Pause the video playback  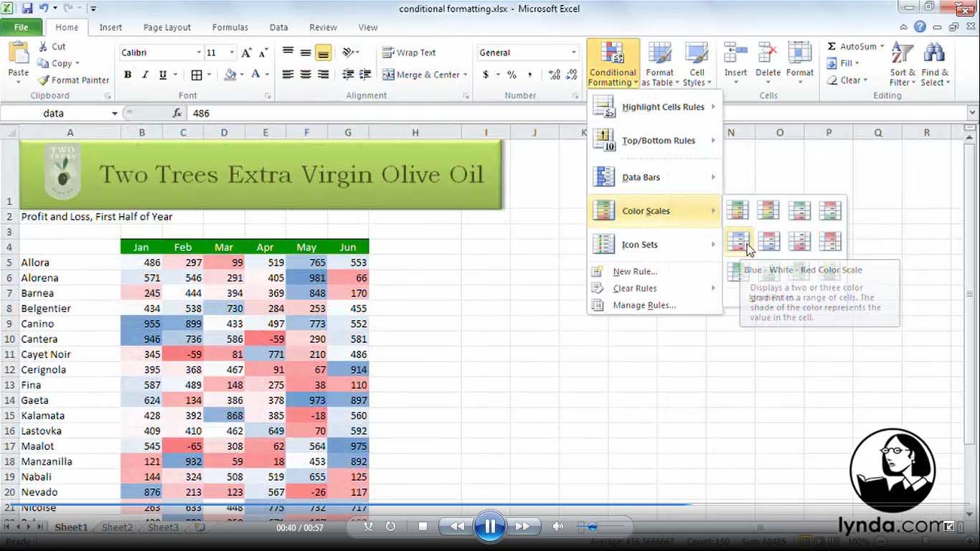[x=490, y=527]
